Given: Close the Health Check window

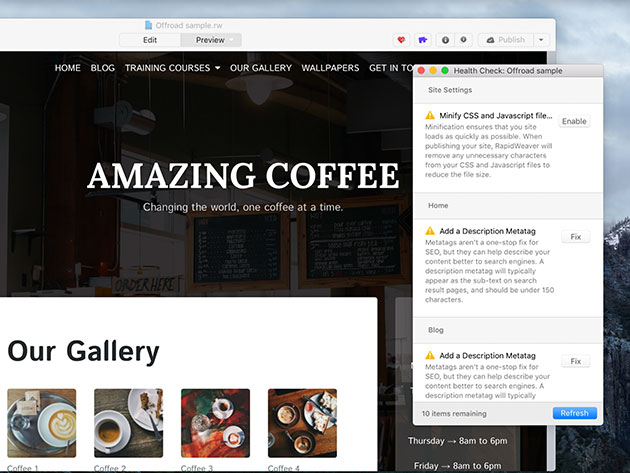Looking at the screenshot, I should point(421,70).
